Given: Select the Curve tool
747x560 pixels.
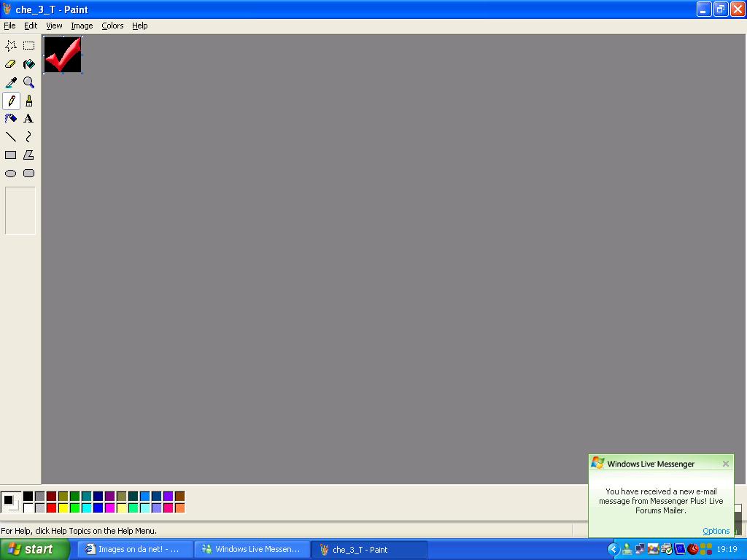Looking at the screenshot, I should 28,137.
